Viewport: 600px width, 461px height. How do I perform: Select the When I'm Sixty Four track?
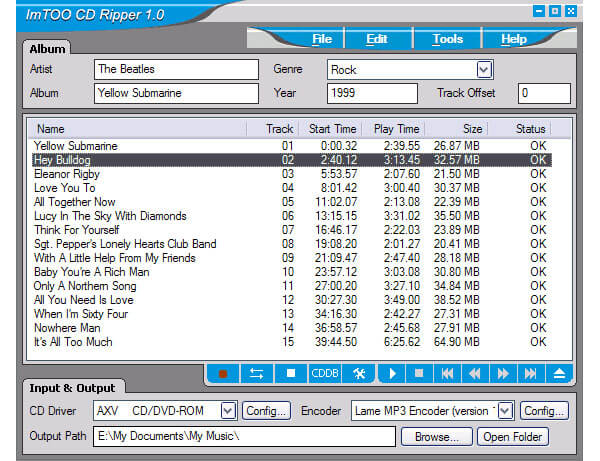click(292, 314)
